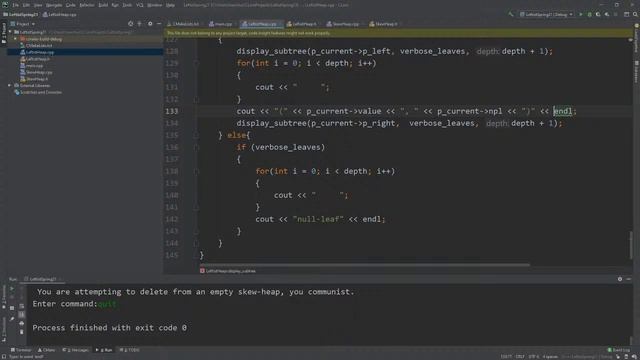Open the Window menu

155,5
